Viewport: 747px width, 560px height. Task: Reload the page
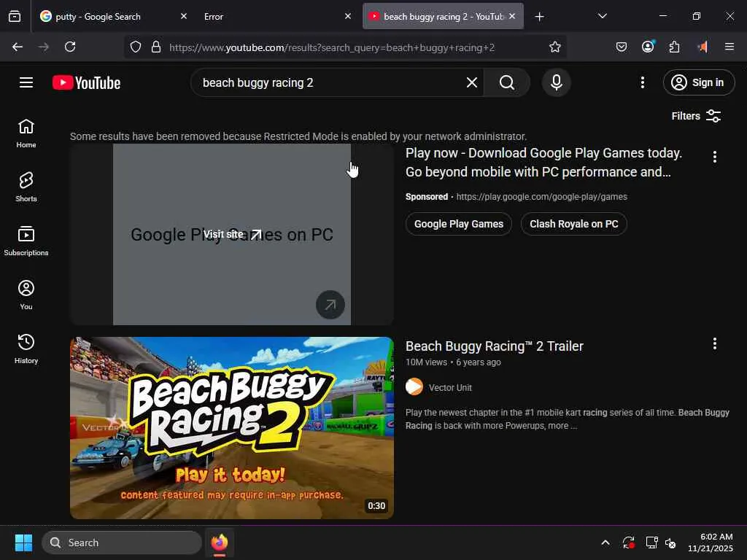[70, 47]
